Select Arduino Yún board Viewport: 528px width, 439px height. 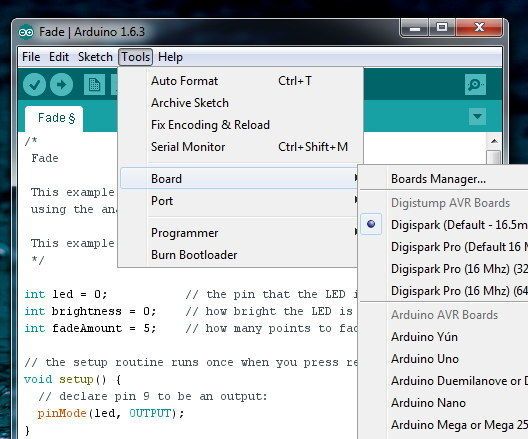tap(443, 337)
